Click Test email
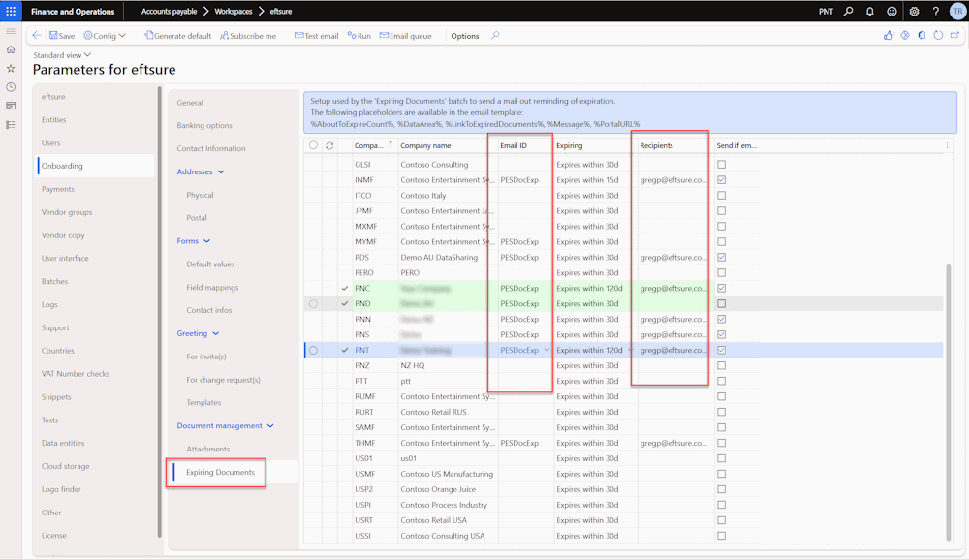969x560 pixels. click(x=317, y=36)
